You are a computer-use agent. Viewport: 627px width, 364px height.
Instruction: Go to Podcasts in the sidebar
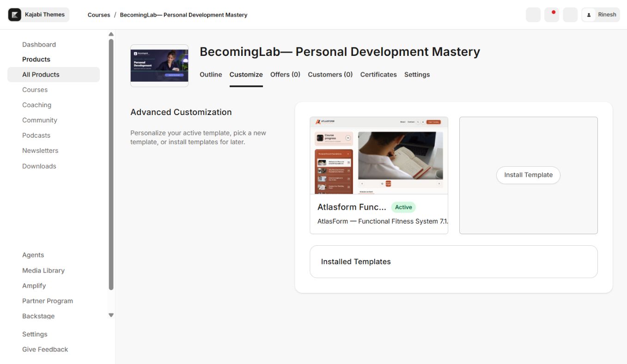(x=36, y=135)
